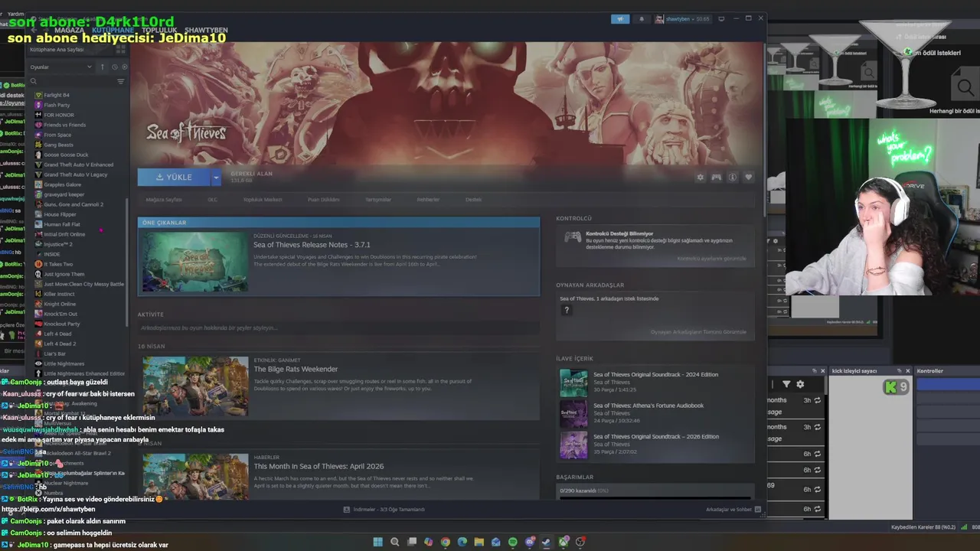Click the unknown friend avatar in Oynayan Arkadaşlar
The width and height of the screenshot is (980, 551).
click(567, 310)
